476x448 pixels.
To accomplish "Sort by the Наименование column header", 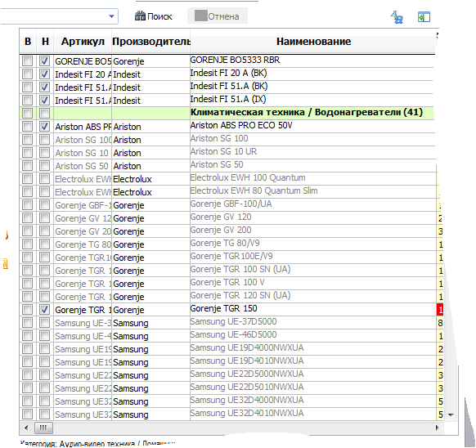I will pyautogui.click(x=313, y=42).
